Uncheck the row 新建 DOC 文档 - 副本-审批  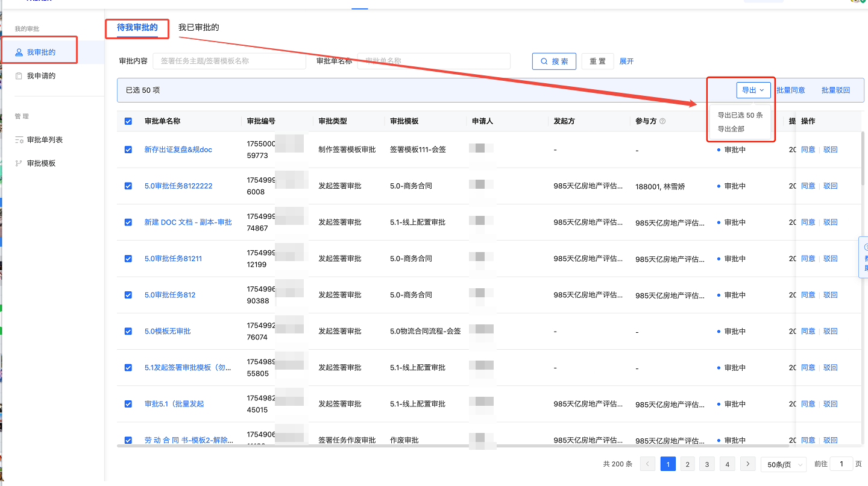pos(128,222)
